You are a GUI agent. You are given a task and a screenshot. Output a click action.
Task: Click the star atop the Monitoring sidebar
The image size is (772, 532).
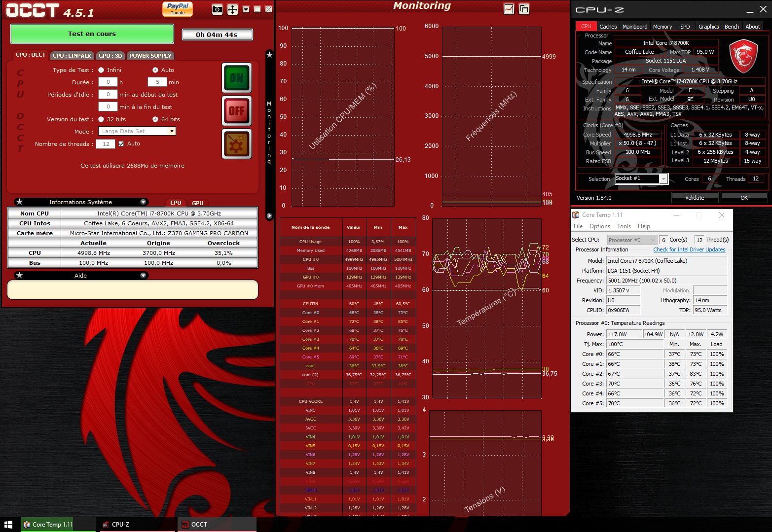(x=269, y=55)
